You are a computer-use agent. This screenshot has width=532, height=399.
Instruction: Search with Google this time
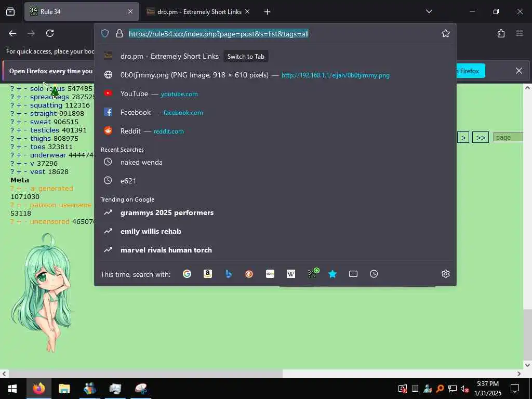pyautogui.click(x=187, y=274)
